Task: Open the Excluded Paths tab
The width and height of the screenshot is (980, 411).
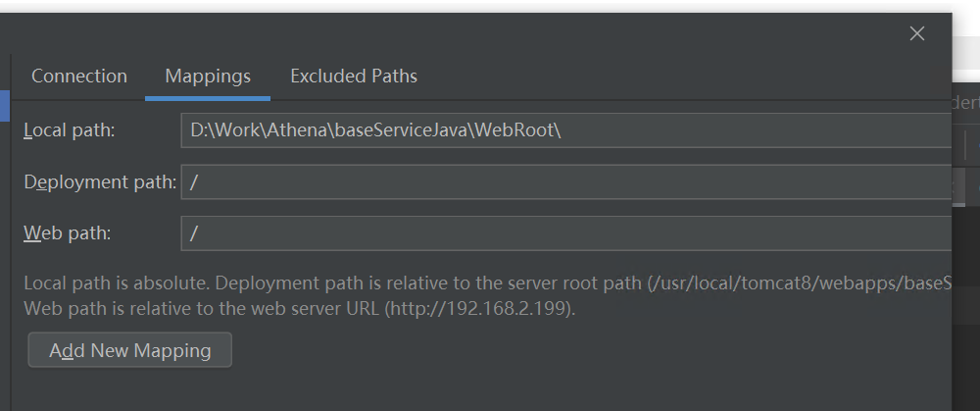Action: point(354,77)
